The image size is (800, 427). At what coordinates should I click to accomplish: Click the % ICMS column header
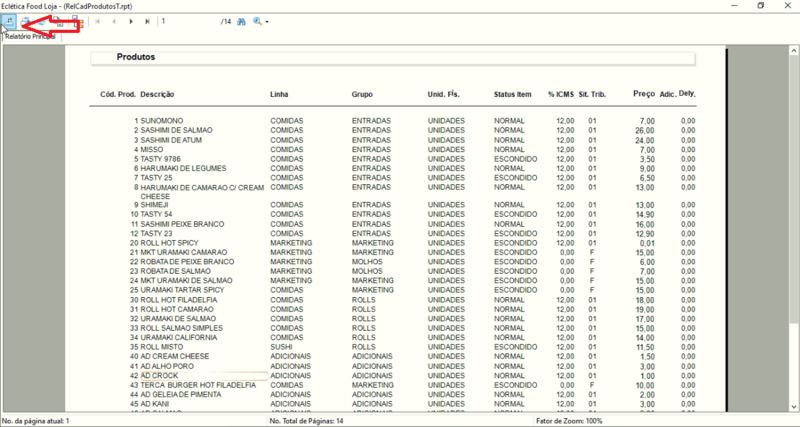point(561,94)
